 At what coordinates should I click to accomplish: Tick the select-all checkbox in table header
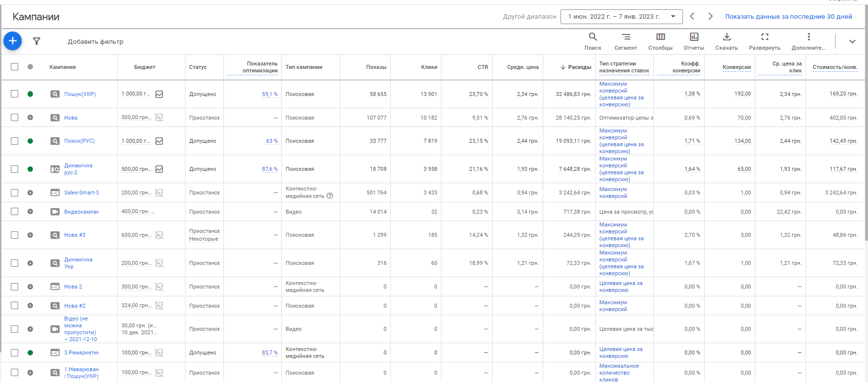(x=15, y=67)
